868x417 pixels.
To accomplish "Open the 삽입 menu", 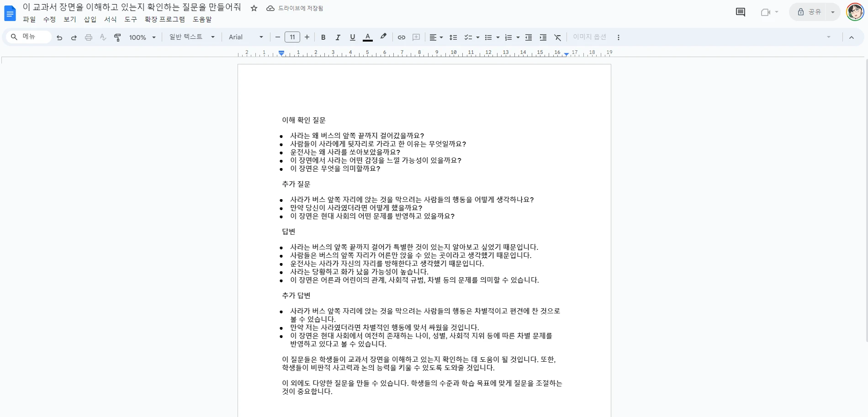I will click(90, 19).
